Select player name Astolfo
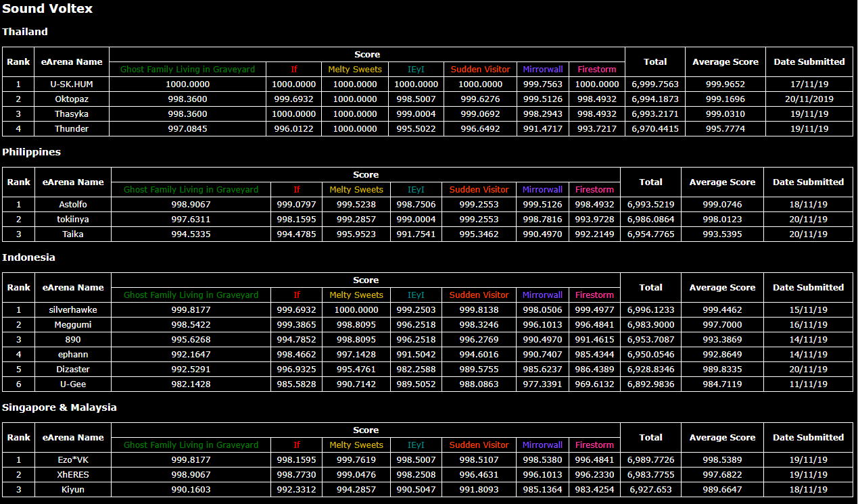858x504 pixels. (x=72, y=205)
